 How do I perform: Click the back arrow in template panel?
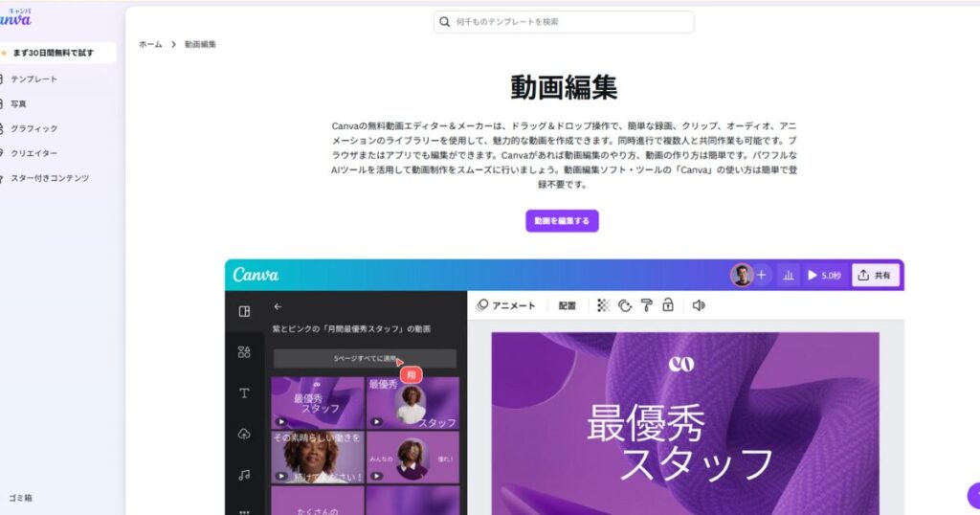pyautogui.click(x=278, y=307)
